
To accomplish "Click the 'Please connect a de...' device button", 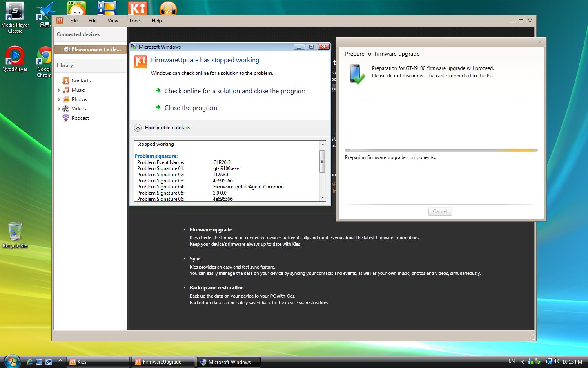I will (90, 49).
